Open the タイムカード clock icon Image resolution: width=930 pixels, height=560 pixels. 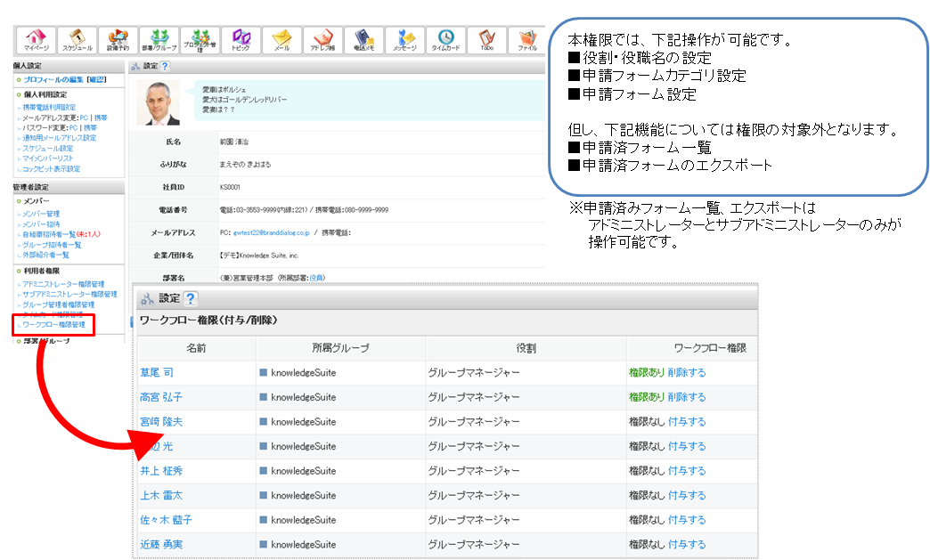coord(446,40)
